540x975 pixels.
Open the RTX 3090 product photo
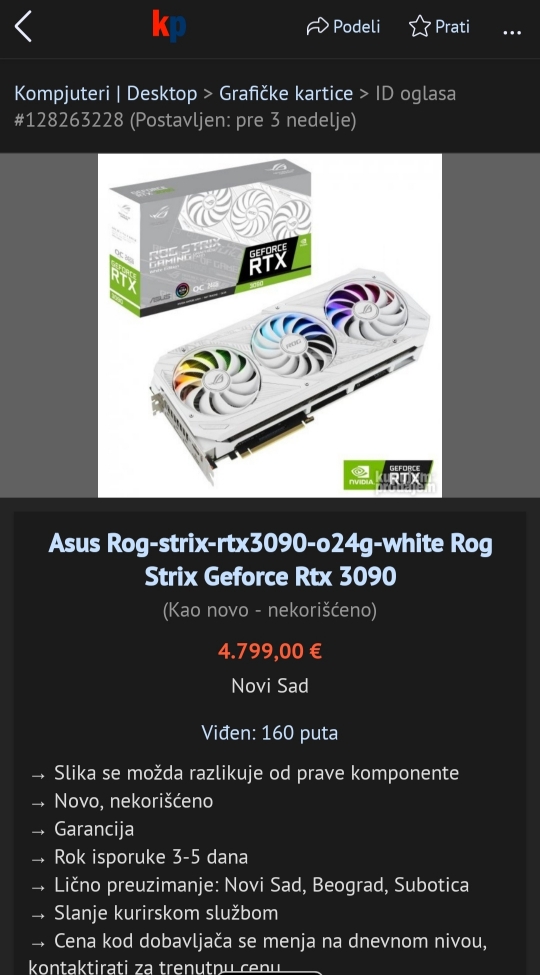pyautogui.click(x=270, y=325)
